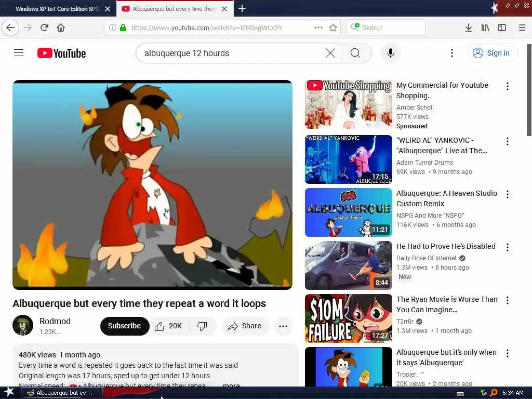
Task: Open a new tab with plus button
Action: (x=242, y=8)
